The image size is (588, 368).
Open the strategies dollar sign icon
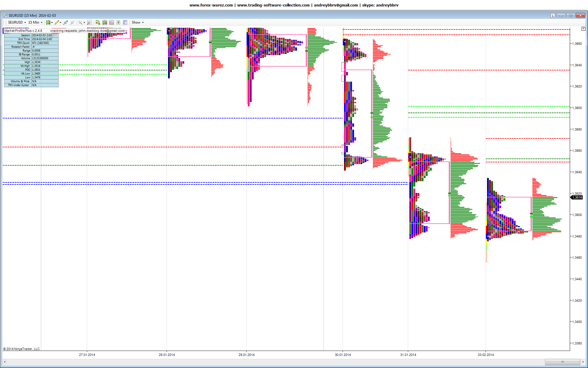point(118,22)
